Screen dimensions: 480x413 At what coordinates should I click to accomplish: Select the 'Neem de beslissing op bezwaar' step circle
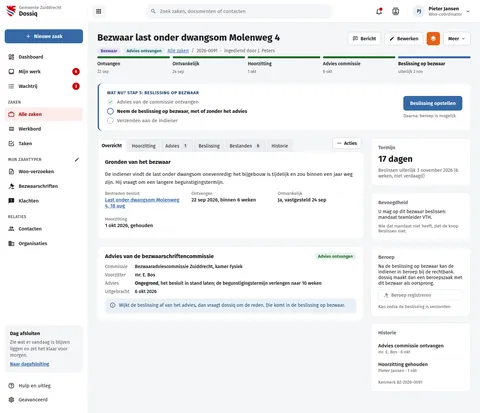coord(110,111)
